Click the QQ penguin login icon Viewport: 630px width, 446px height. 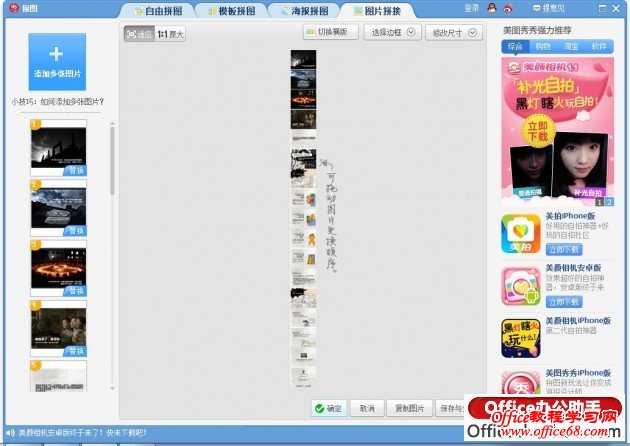pos(492,8)
